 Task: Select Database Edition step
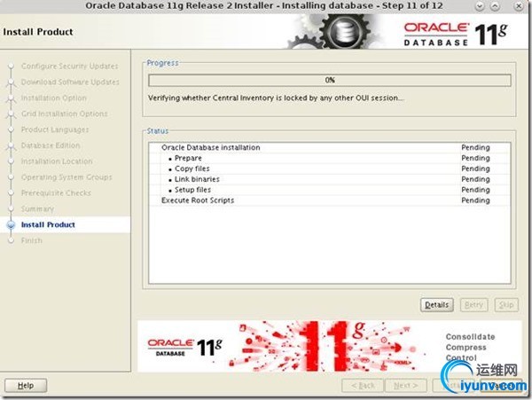51,145
